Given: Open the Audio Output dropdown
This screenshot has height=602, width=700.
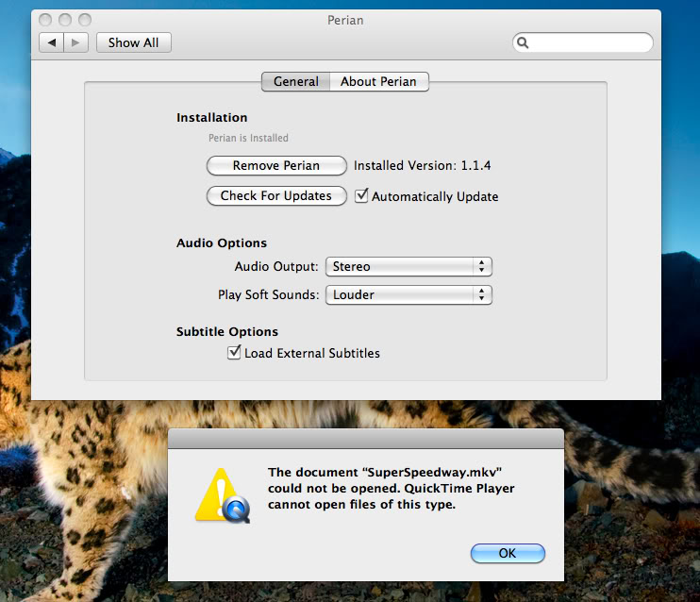Looking at the screenshot, I should (x=408, y=267).
